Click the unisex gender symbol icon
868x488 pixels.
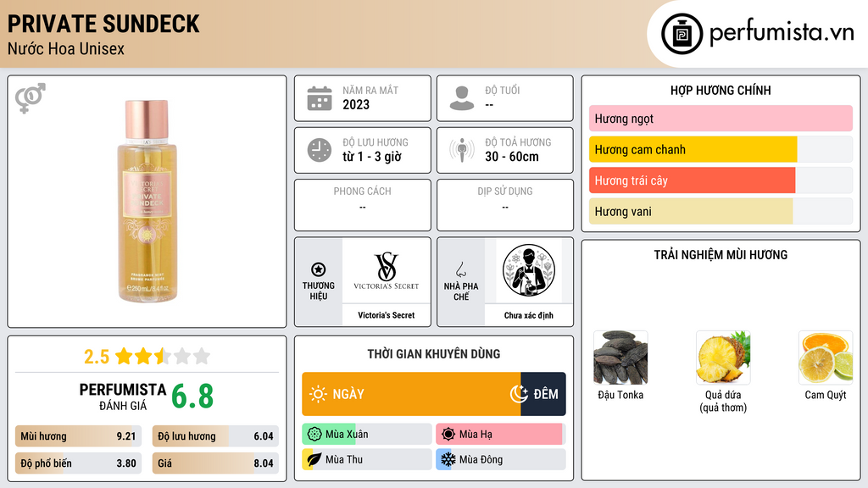[x=31, y=98]
